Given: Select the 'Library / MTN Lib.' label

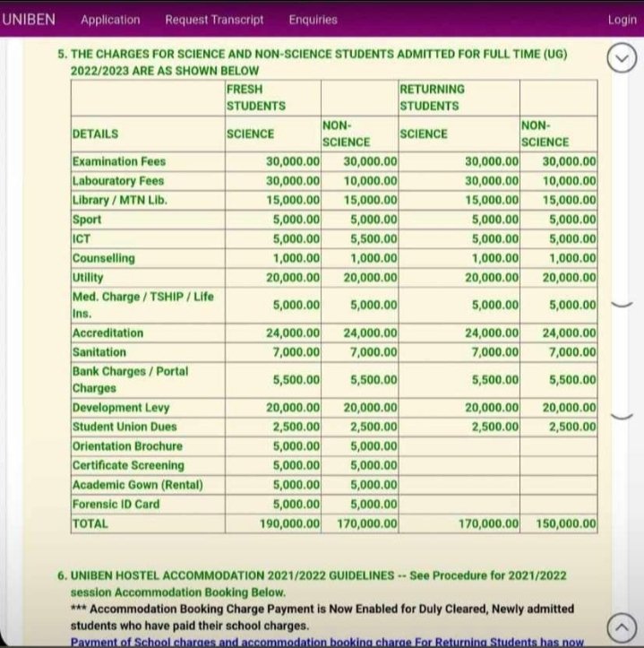Looking at the screenshot, I should (120, 200).
